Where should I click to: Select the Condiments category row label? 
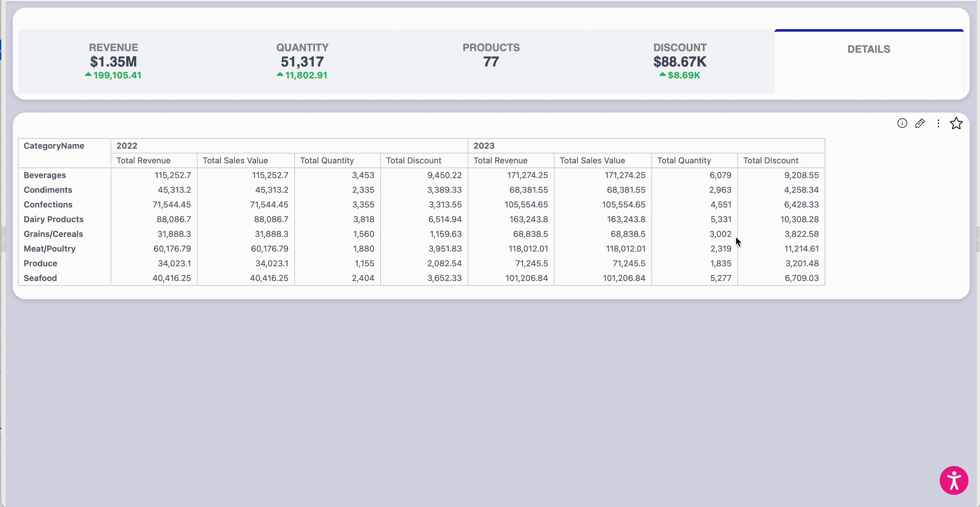48,190
